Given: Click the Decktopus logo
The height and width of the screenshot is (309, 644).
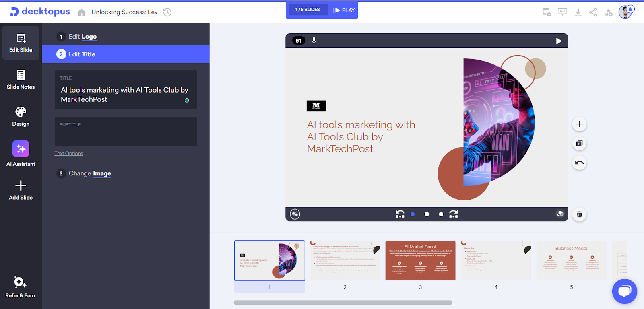Looking at the screenshot, I should click(40, 12).
